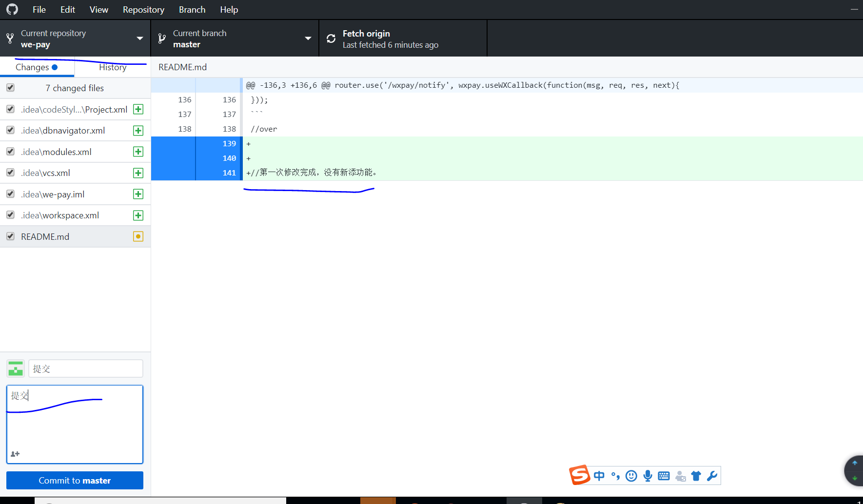Image resolution: width=863 pixels, height=504 pixels.
Task: Click the add co-authors icon in description box
Action: [15, 454]
